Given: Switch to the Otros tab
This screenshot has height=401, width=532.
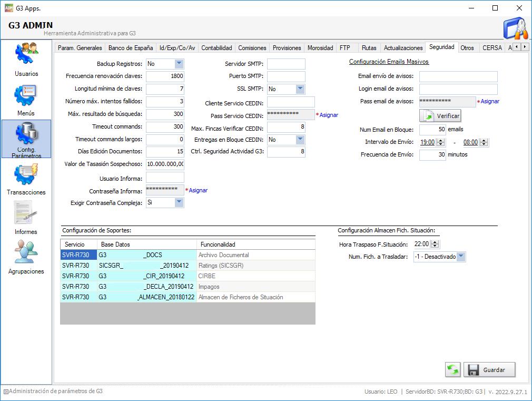Looking at the screenshot, I should (x=467, y=48).
